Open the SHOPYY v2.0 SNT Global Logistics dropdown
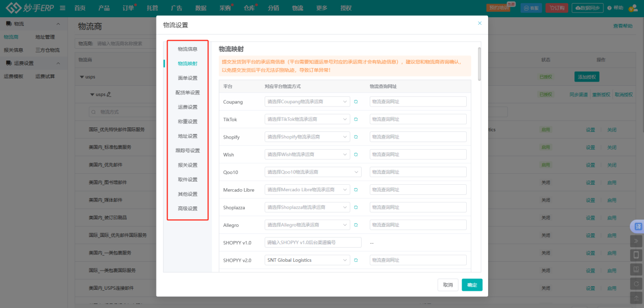 tap(307, 260)
